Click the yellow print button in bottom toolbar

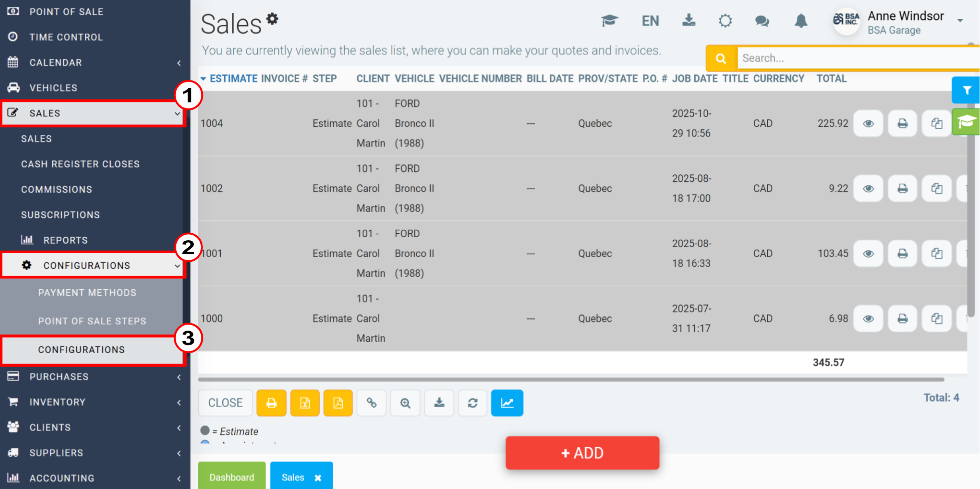click(x=271, y=403)
